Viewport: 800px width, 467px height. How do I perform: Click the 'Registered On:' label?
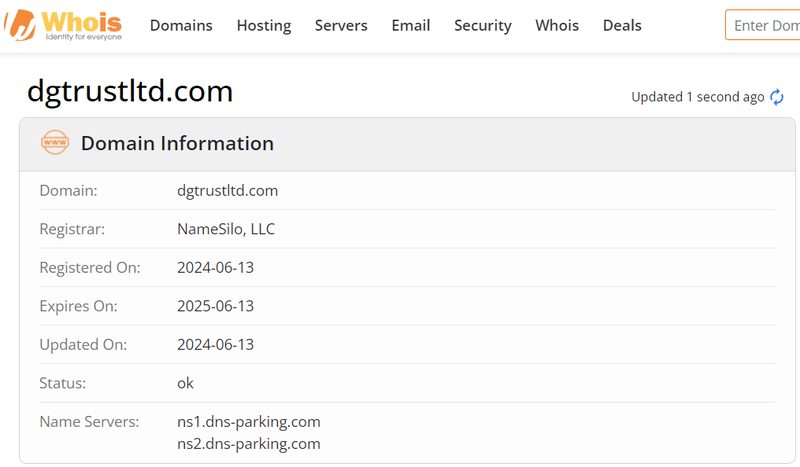(x=90, y=267)
